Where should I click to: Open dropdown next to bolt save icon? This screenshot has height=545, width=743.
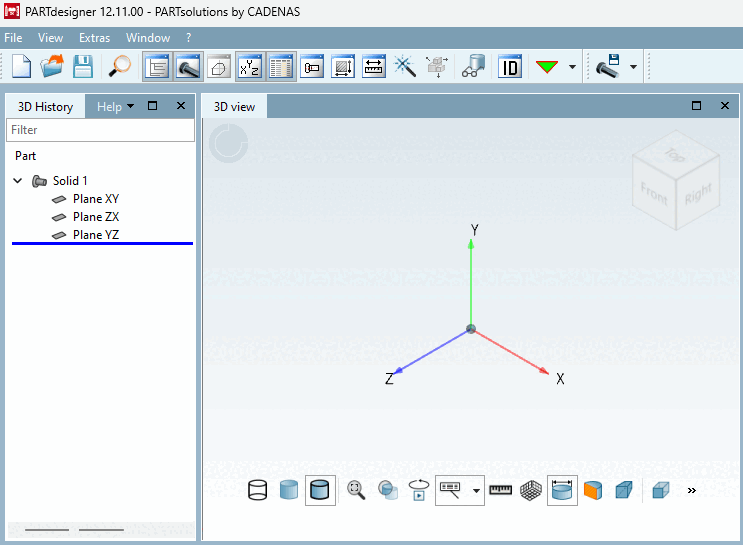(x=634, y=67)
